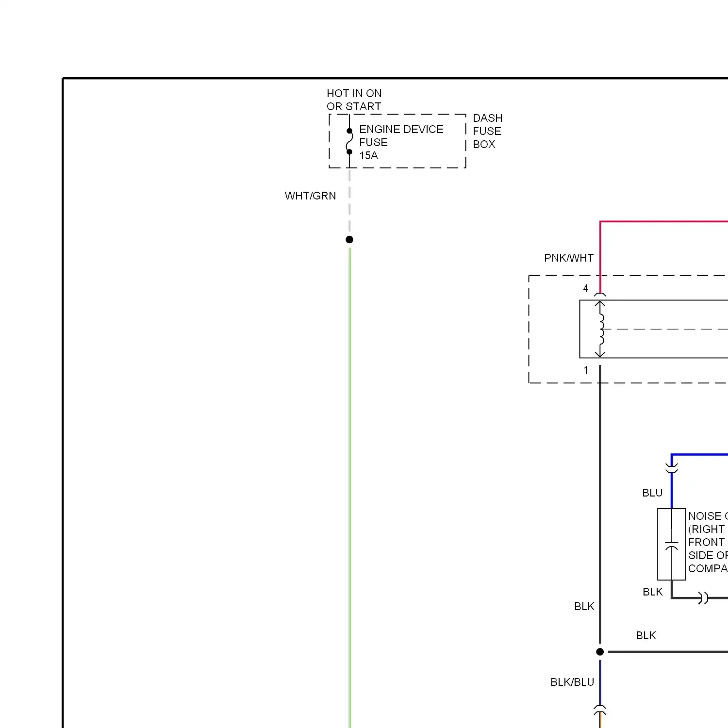The image size is (728, 728).
Task: Click the "BLK" label above the horizontal black wire
Action: click(646, 636)
